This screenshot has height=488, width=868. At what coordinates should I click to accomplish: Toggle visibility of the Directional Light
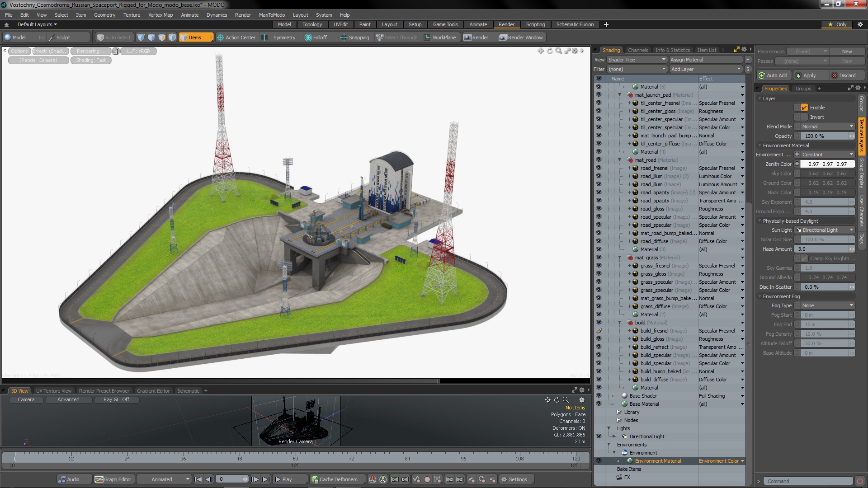point(599,436)
